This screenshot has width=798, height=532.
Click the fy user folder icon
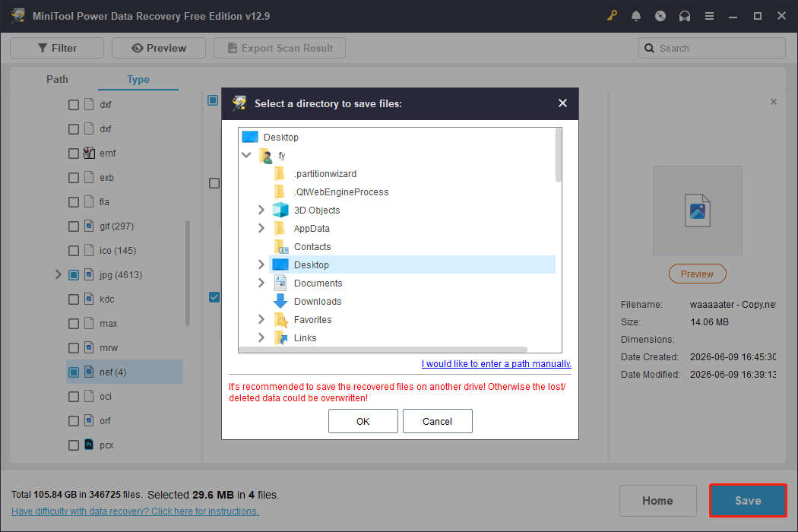266,155
